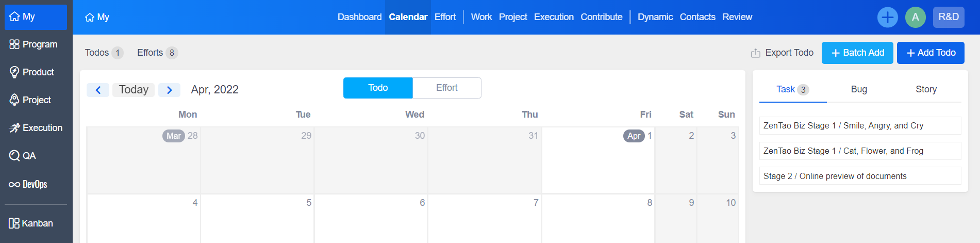Go to next month arrow
This screenshot has height=243, width=980.
(x=169, y=90)
